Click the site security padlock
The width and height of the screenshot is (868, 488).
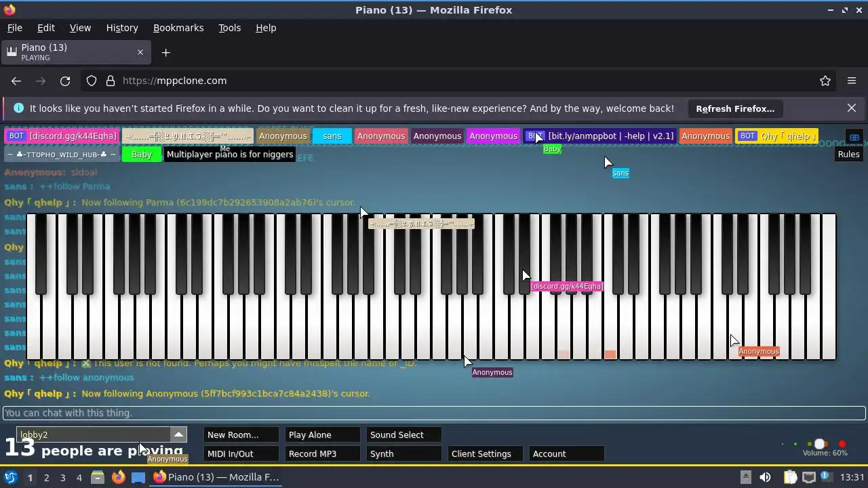[x=111, y=81]
